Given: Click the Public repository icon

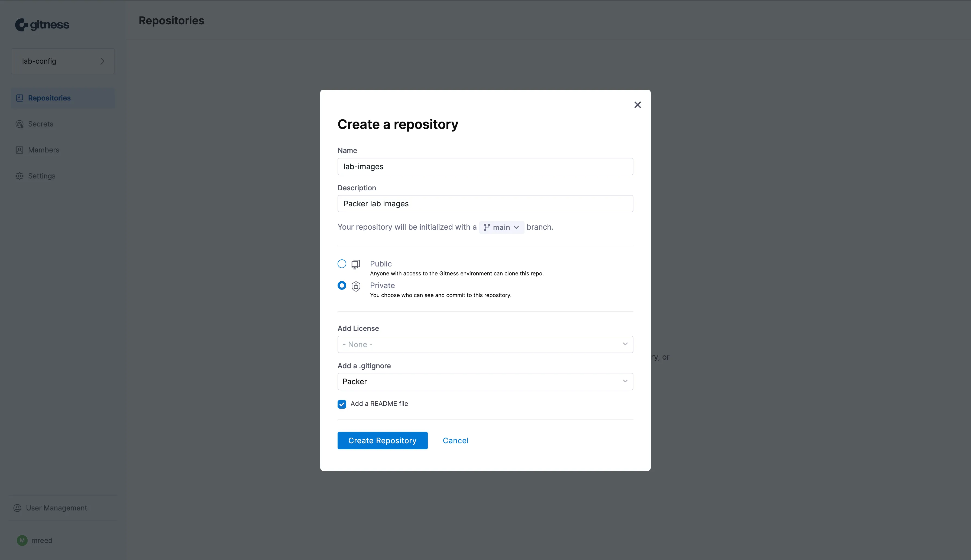Looking at the screenshot, I should [x=356, y=264].
